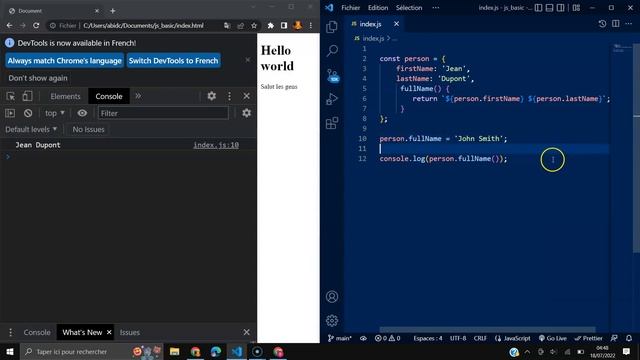
Task: Open the VS Code Explorer view
Action: pyautogui.click(x=332, y=27)
